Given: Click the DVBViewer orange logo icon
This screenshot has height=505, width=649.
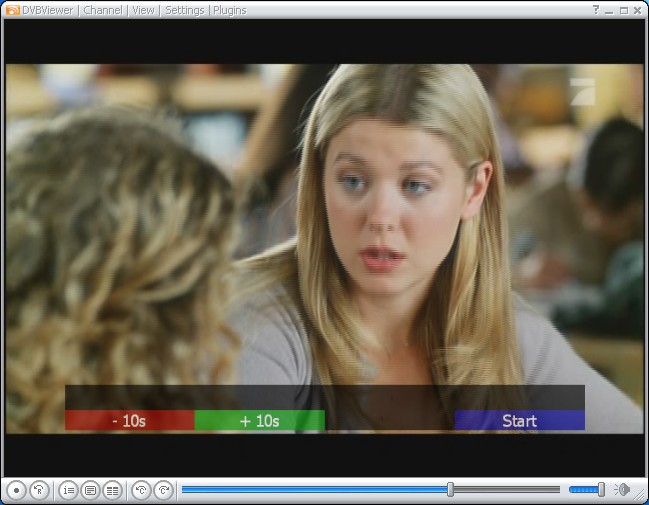Looking at the screenshot, I should (x=13, y=10).
